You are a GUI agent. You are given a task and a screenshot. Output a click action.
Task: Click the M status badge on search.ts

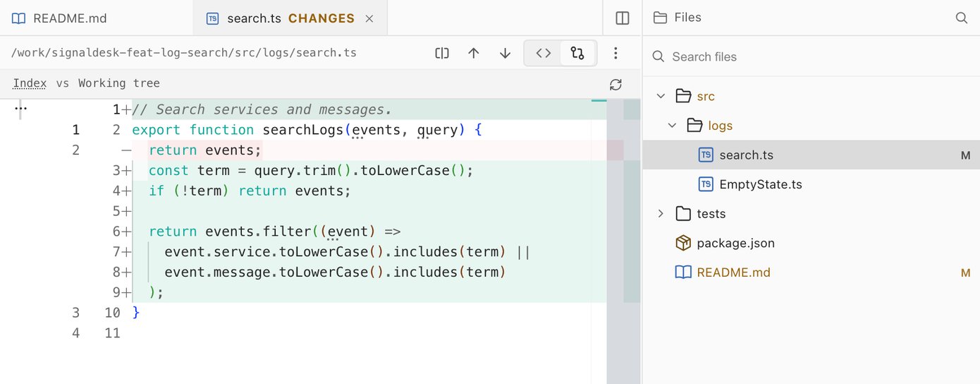coord(966,155)
